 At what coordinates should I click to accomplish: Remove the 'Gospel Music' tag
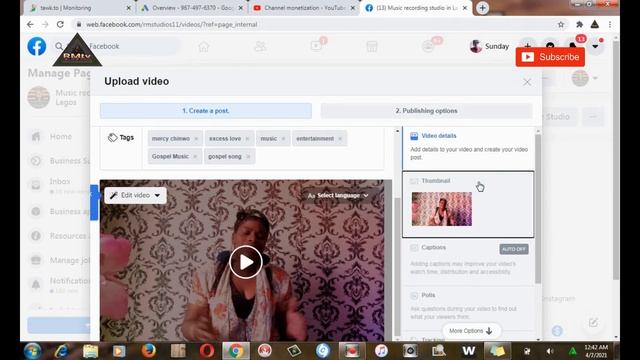pos(195,156)
